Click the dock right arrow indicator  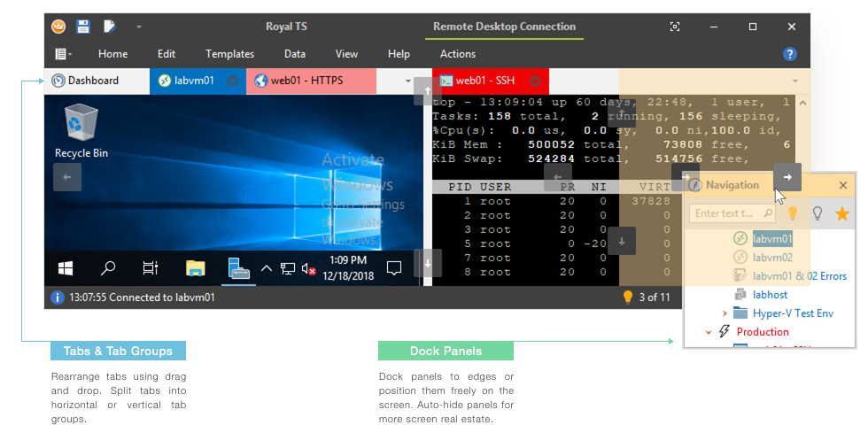(787, 176)
